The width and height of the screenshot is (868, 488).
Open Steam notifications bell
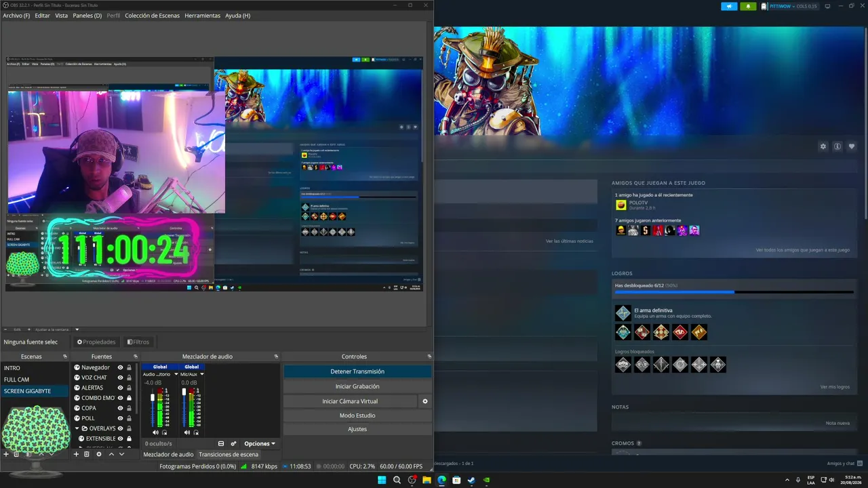[x=748, y=6]
